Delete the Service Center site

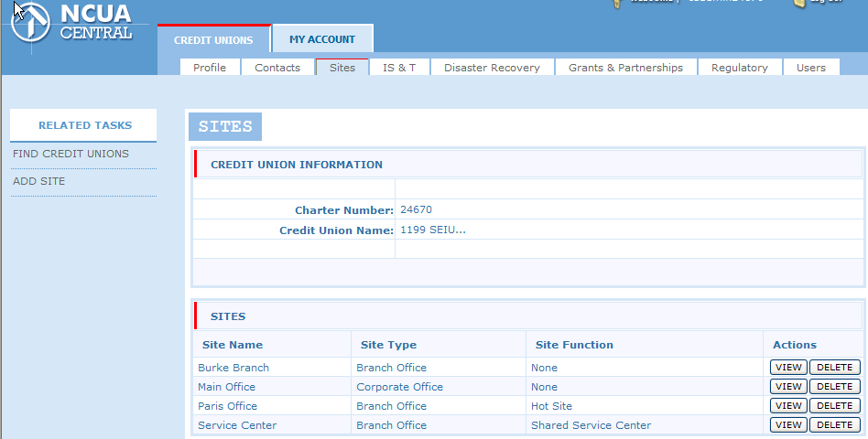(x=834, y=425)
